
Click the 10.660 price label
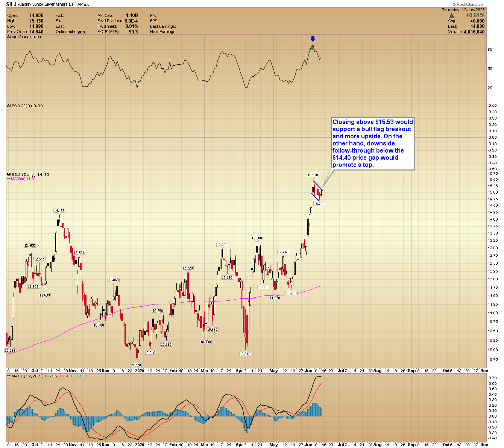click(213, 330)
